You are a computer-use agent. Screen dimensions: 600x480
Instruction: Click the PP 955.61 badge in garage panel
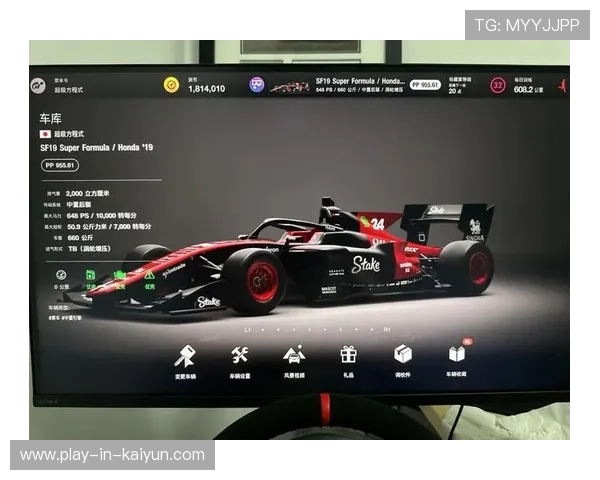(x=60, y=165)
